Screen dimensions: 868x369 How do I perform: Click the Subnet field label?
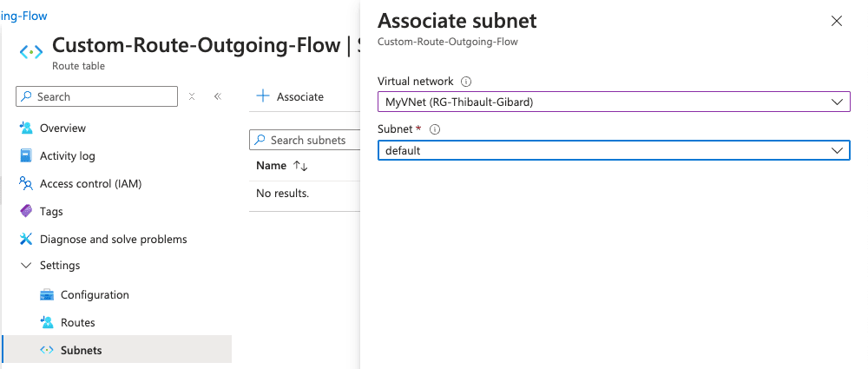point(395,129)
